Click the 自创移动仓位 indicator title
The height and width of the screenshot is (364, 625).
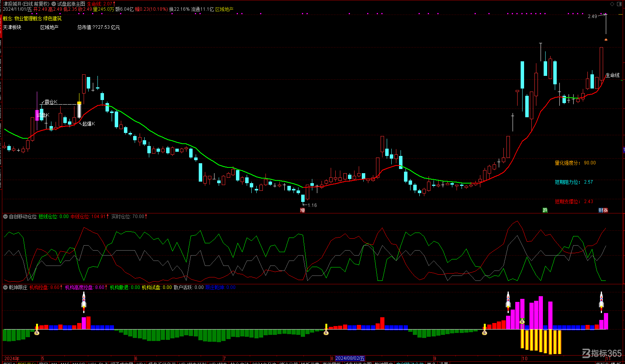23,216
